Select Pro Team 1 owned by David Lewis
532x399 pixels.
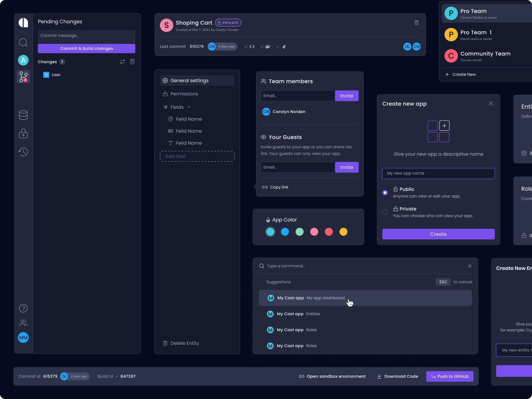tap(487, 35)
